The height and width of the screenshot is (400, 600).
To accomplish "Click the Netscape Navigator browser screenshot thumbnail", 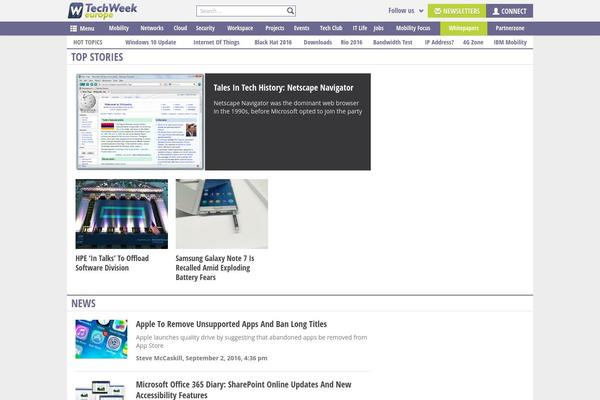I will pos(140,122).
